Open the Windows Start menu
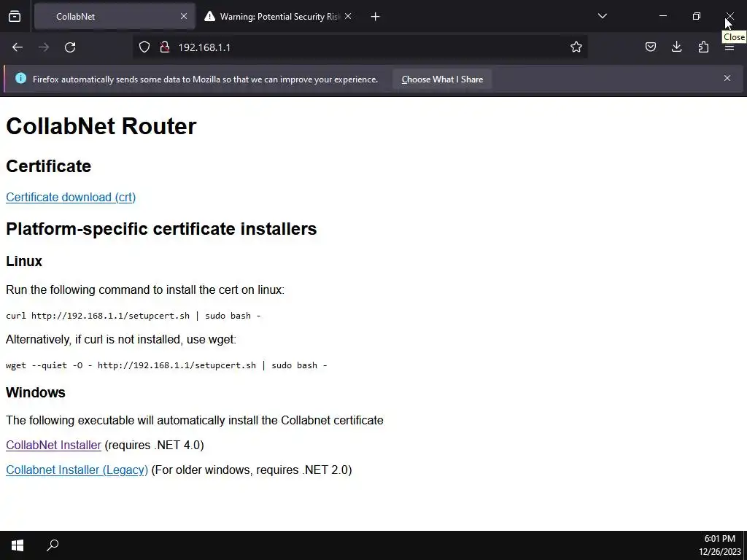The height and width of the screenshot is (560, 747). pos(18,545)
